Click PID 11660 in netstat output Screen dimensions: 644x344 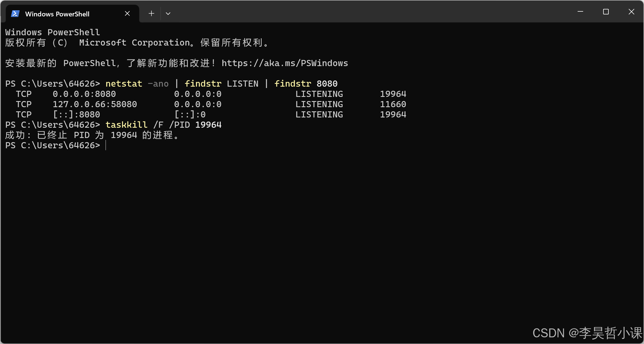pos(393,104)
